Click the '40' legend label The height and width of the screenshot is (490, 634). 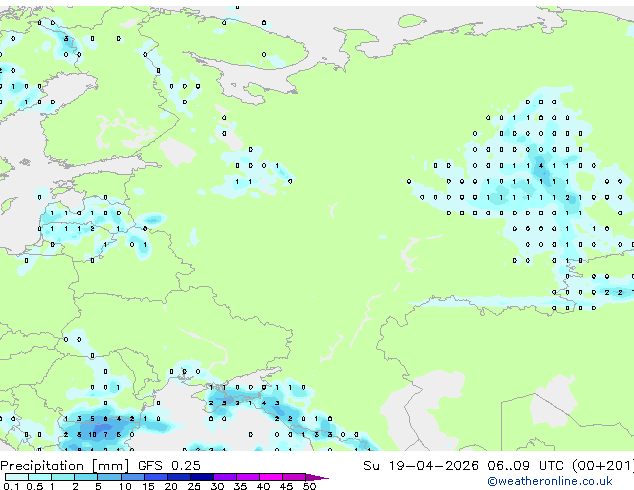pyautogui.click(x=263, y=486)
